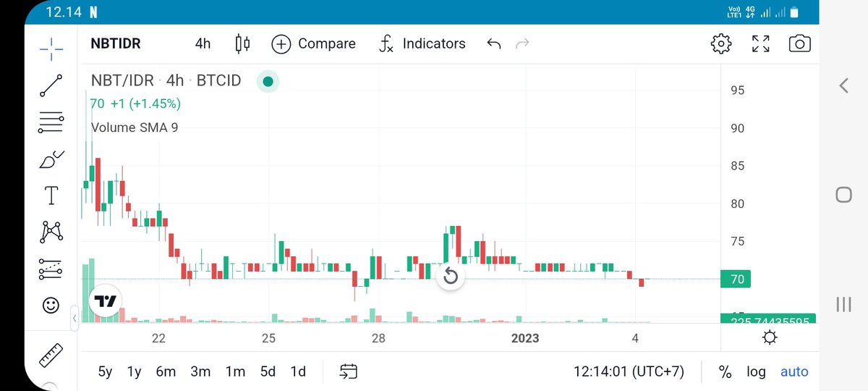The image size is (868, 391).
Task: Select the ruler measure tool
Action: [x=51, y=356]
